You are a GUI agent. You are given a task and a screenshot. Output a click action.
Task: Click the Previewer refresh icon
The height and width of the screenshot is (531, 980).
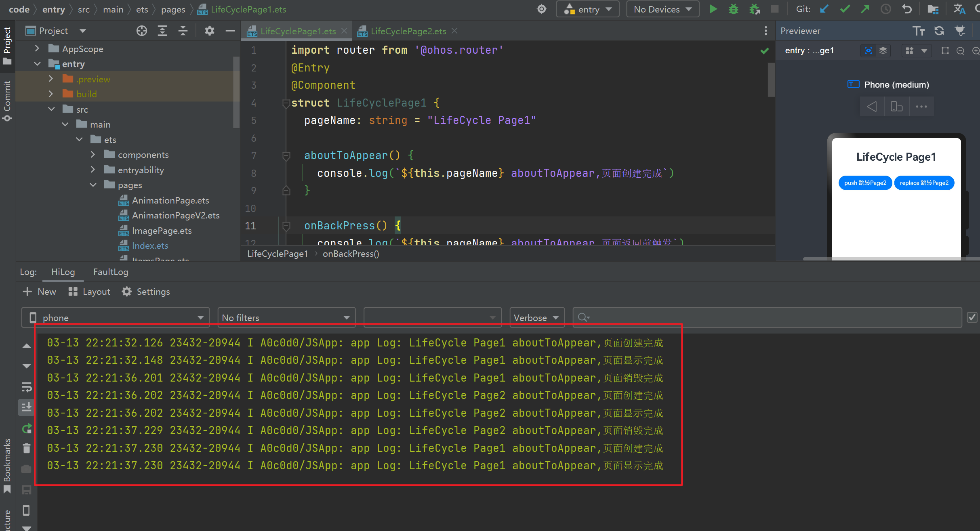(939, 31)
